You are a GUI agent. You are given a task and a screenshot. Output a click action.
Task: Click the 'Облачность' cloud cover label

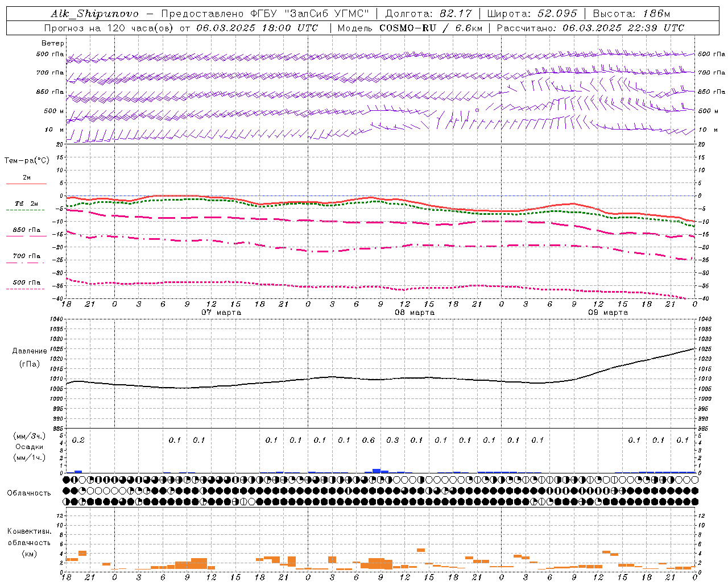coord(29,493)
